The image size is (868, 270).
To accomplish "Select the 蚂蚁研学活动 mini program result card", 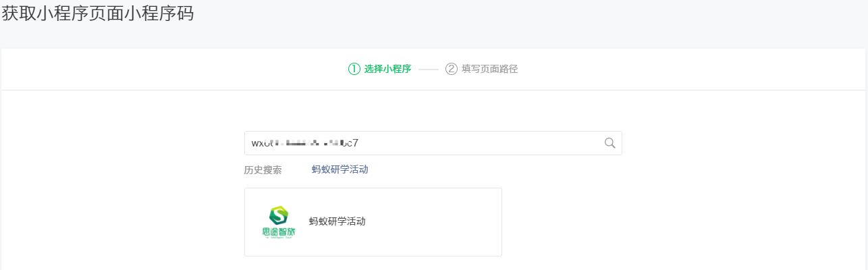I will pos(373,222).
